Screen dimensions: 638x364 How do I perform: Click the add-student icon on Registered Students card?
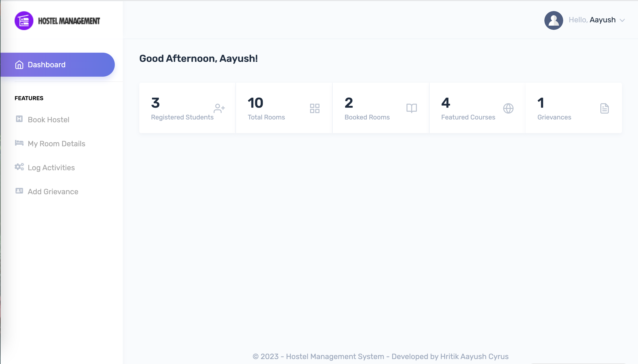(x=219, y=108)
